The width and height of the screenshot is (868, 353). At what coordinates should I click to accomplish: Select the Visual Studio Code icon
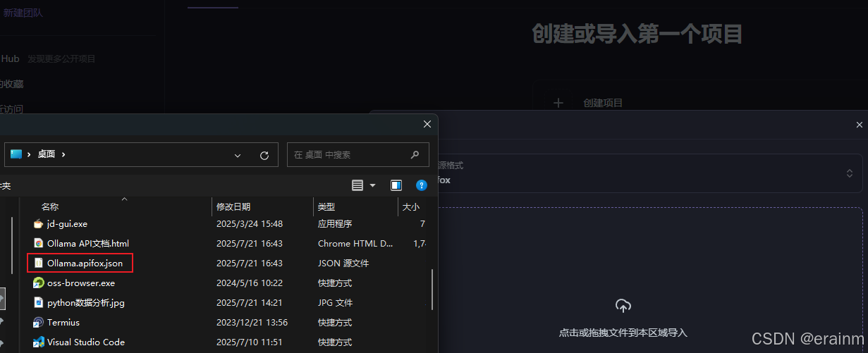tap(39, 342)
